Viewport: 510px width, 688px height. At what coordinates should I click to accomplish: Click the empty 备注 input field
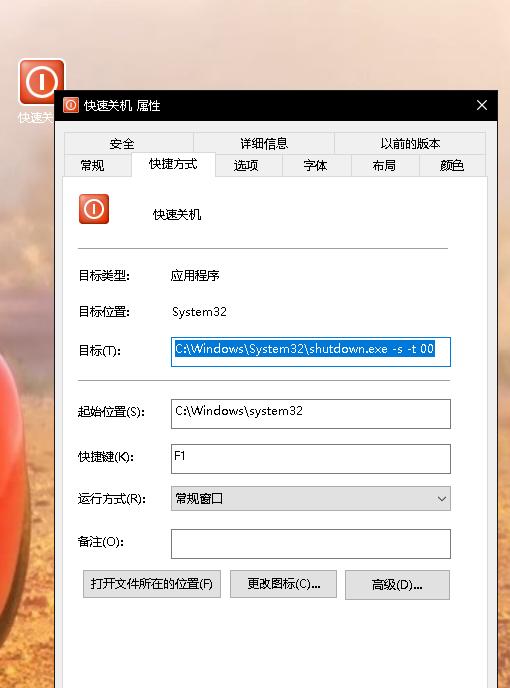(x=311, y=544)
